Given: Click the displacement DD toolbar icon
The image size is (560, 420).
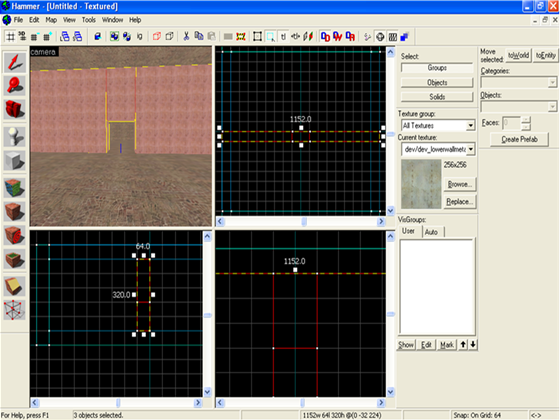Looking at the screenshot, I should 325,36.
